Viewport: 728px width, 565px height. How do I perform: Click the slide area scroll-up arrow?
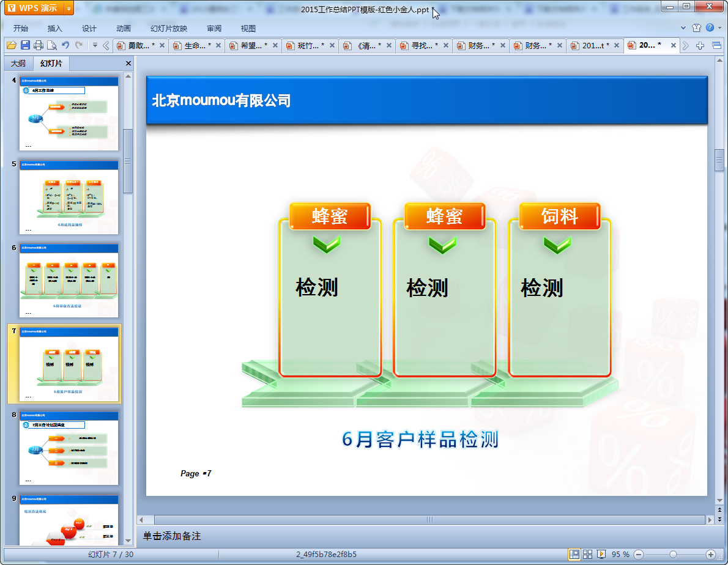click(719, 61)
